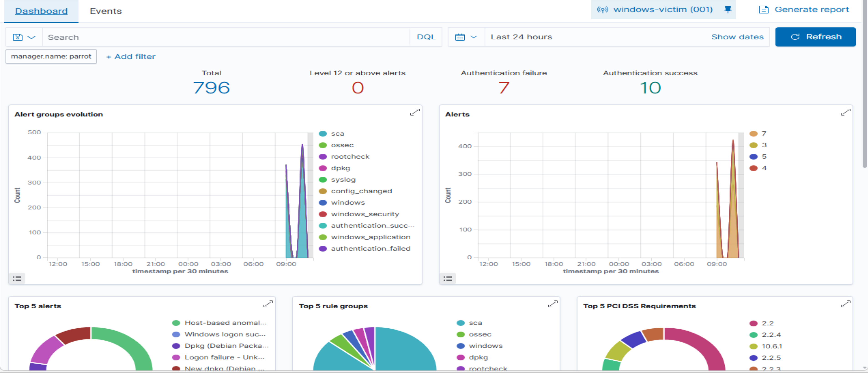Expand the Alert groups evolution chart
This screenshot has height=373, width=868.
415,112
